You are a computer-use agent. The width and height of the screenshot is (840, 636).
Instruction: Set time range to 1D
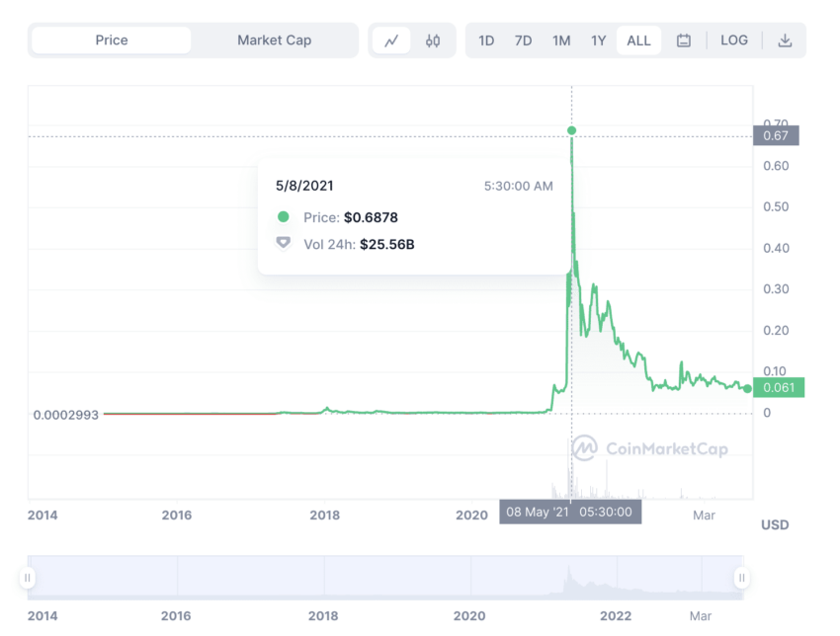pos(486,40)
